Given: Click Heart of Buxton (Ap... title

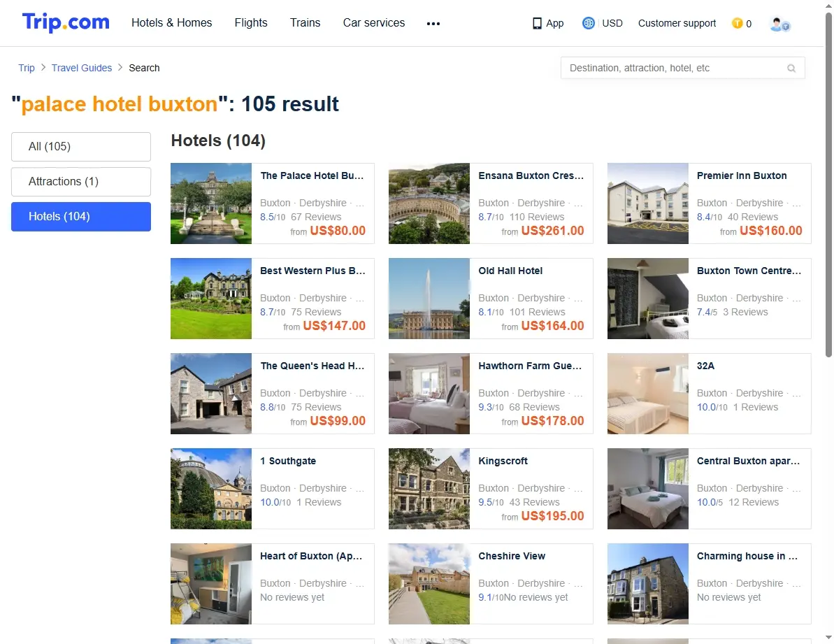Looking at the screenshot, I should 311,557.
